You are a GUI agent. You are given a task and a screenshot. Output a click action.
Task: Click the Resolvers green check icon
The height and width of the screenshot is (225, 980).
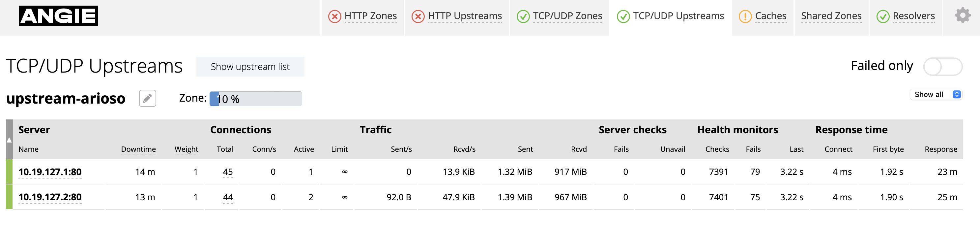(x=882, y=17)
